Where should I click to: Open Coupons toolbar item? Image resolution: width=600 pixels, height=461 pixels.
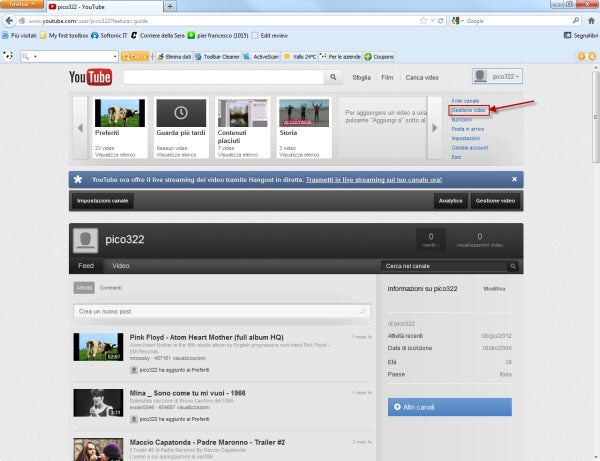pos(379,57)
